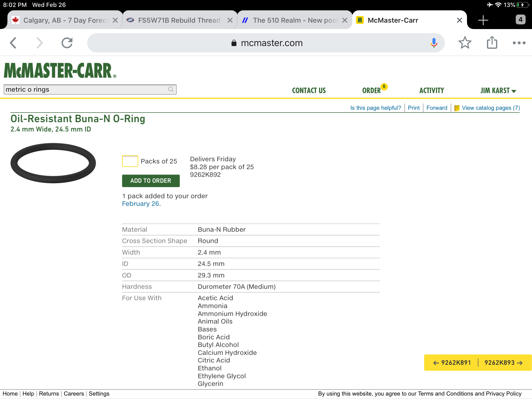Open View catalog pages (7) link
This screenshot has height=399, width=532.
pyautogui.click(x=491, y=108)
